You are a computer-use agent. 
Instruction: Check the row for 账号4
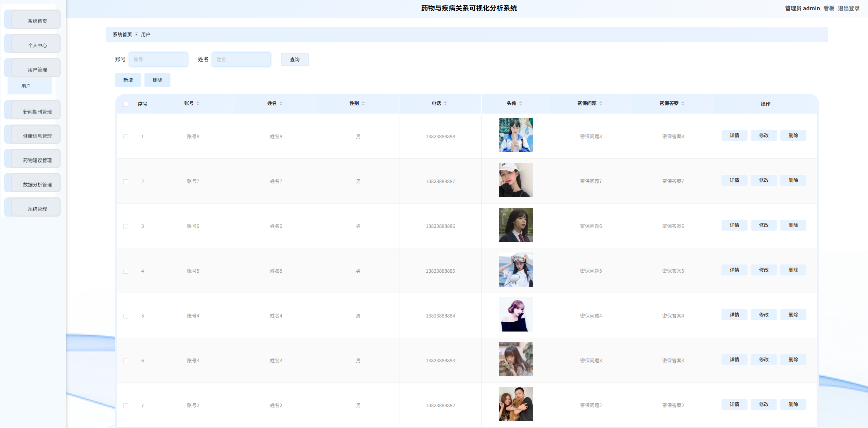click(x=126, y=316)
